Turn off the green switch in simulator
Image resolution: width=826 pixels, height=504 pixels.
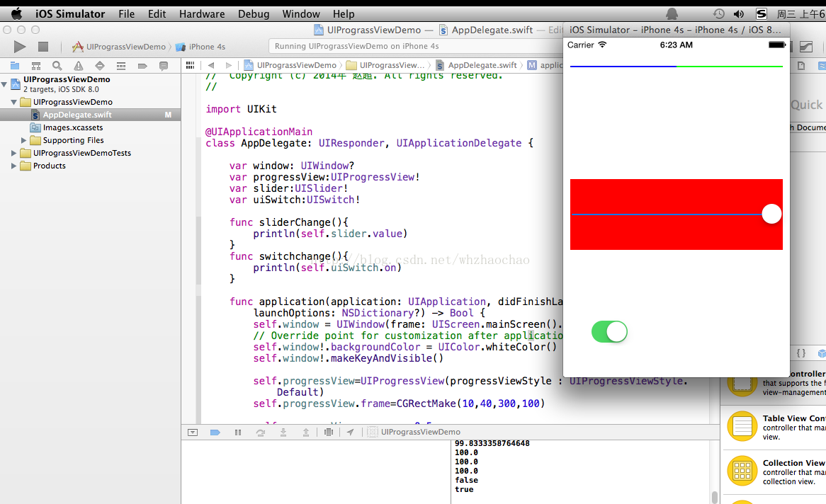coord(609,332)
